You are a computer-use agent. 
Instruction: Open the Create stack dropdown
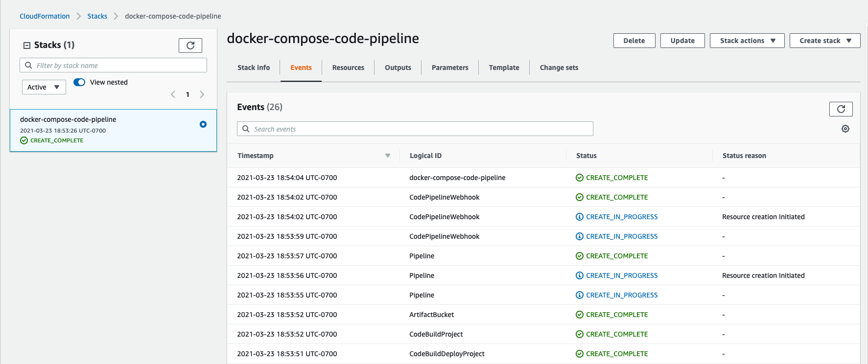pos(825,41)
